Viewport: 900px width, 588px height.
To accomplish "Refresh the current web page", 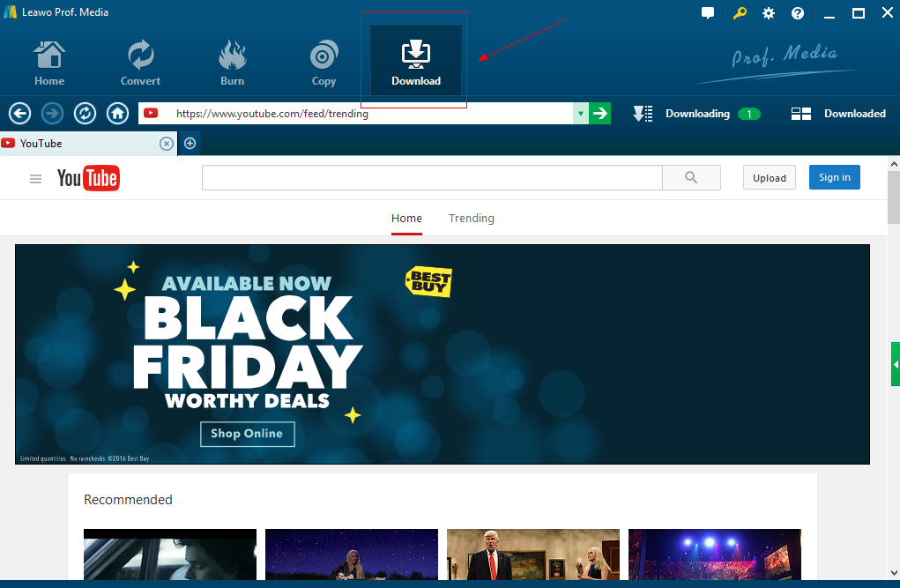I will point(85,113).
